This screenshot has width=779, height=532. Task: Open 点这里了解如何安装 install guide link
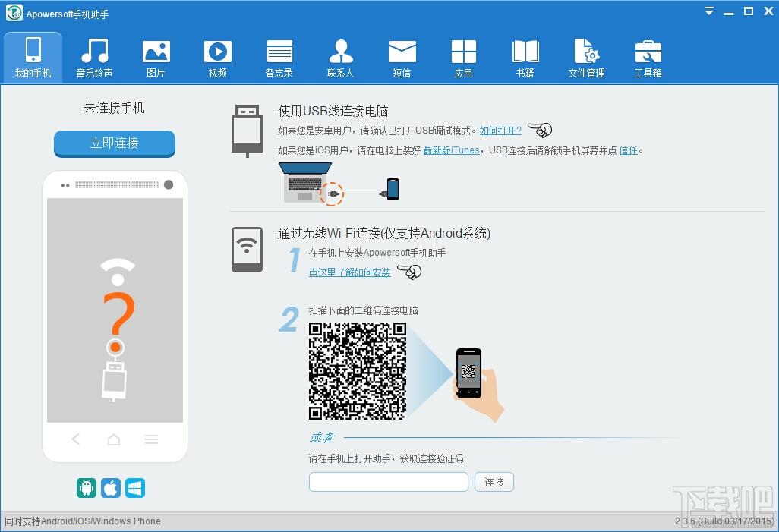[x=350, y=272]
